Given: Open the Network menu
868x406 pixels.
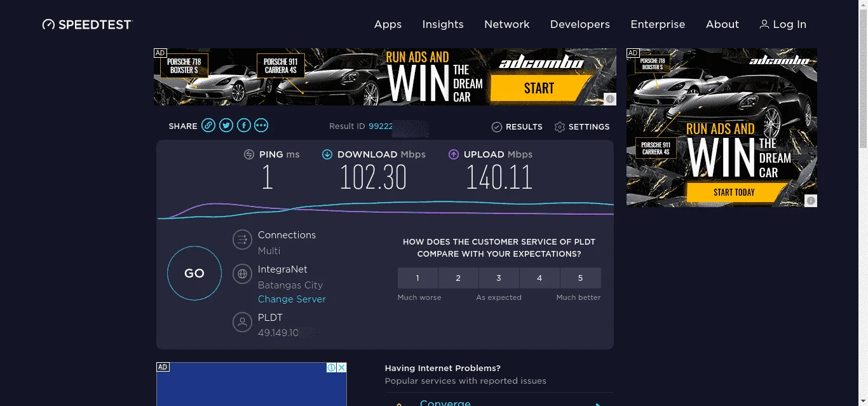Looking at the screenshot, I should click(506, 24).
